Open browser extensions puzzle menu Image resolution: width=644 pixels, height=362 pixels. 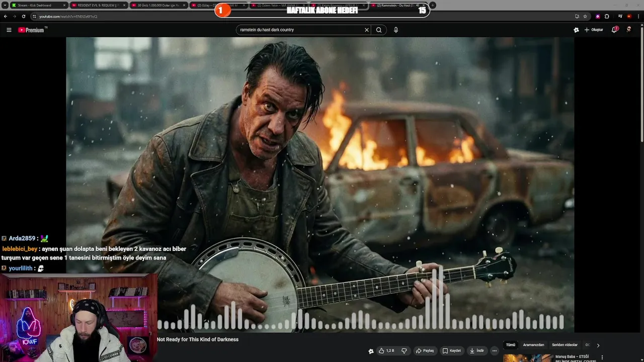coord(607,16)
